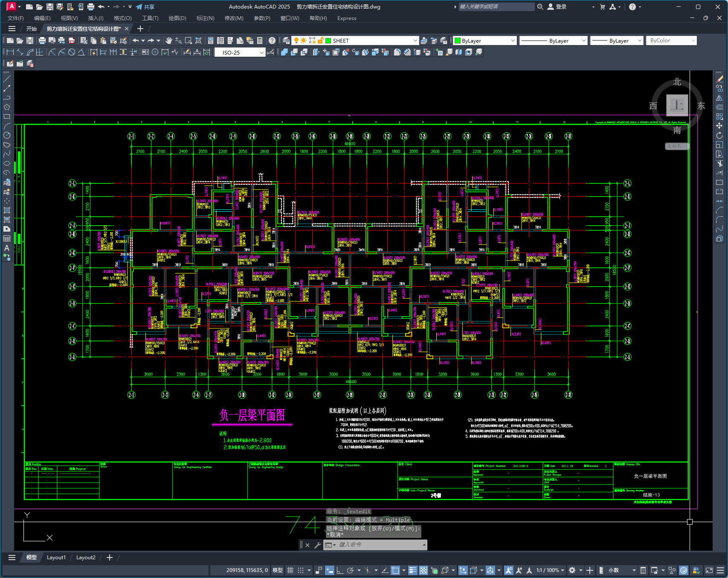
Task: Toggle polar tracking in status bar
Action: 351,570
